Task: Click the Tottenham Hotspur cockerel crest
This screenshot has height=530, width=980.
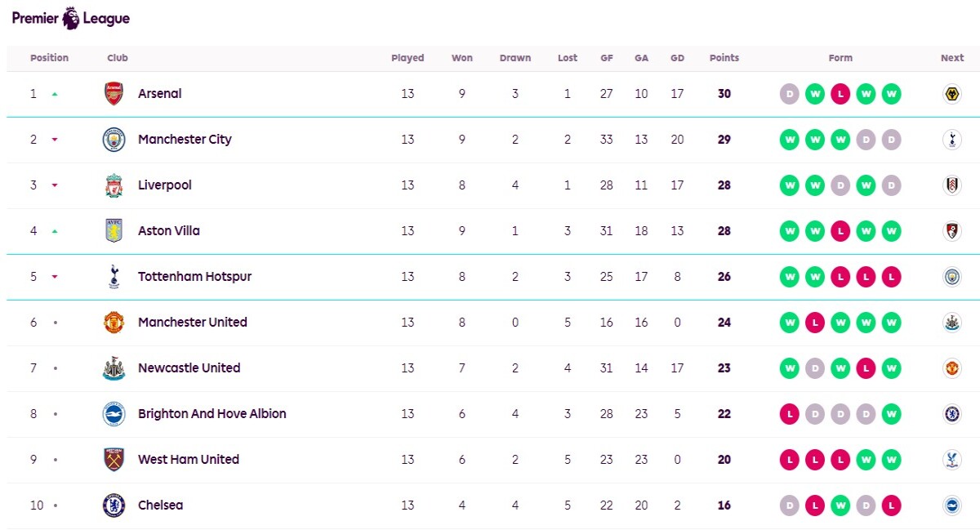Action: tap(114, 277)
